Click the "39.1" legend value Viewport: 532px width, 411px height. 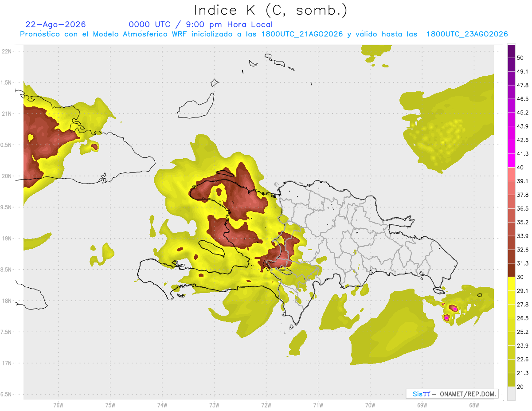[523, 181]
